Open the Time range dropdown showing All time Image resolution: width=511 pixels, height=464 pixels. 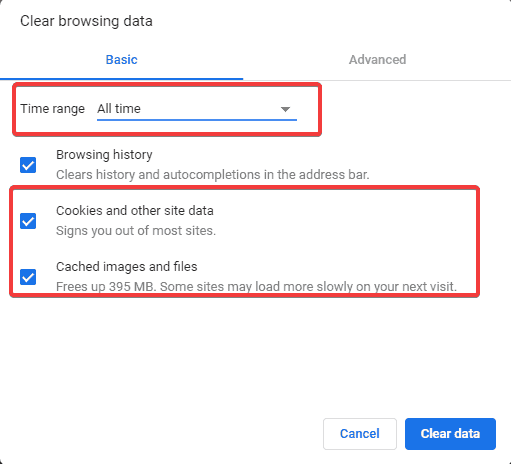pyautogui.click(x=197, y=109)
